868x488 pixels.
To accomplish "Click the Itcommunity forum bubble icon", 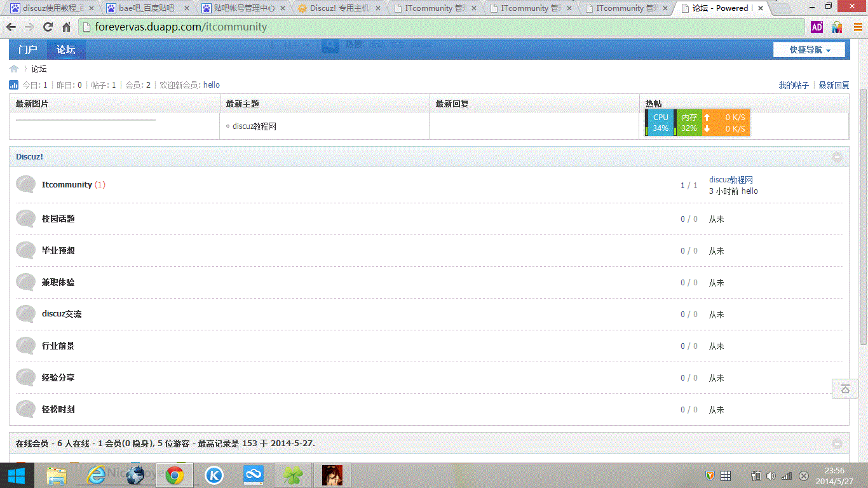I will point(25,184).
